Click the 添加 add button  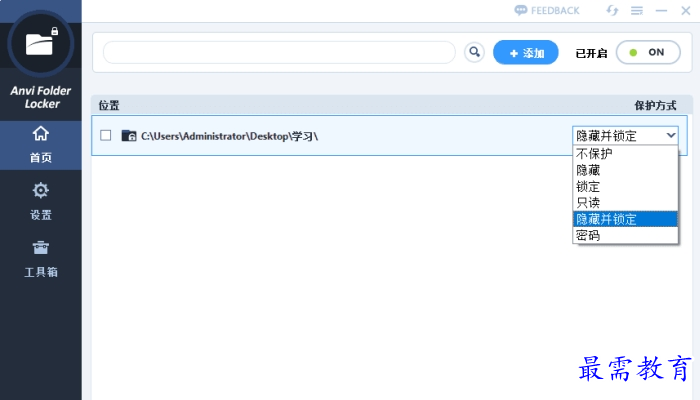click(x=525, y=53)
